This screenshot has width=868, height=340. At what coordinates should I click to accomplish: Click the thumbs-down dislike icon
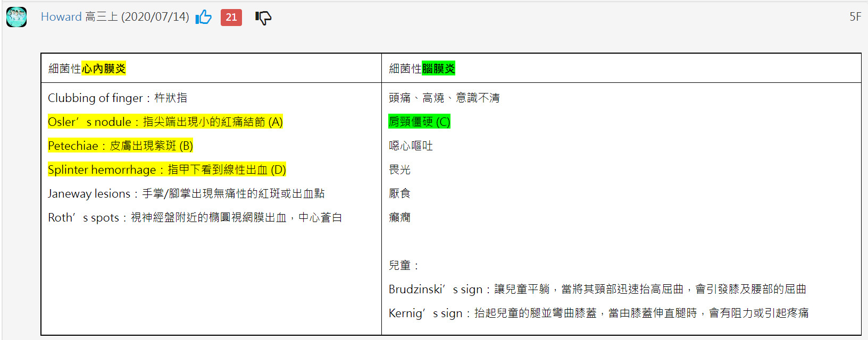point(263,18)
